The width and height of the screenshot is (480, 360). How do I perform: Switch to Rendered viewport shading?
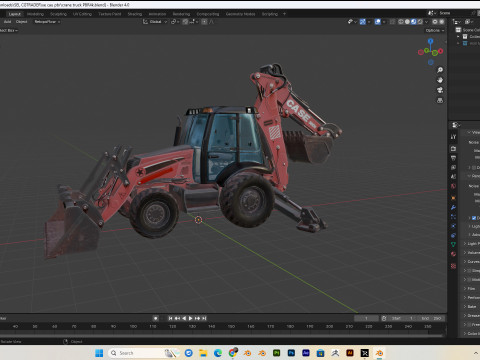(420, 22)
